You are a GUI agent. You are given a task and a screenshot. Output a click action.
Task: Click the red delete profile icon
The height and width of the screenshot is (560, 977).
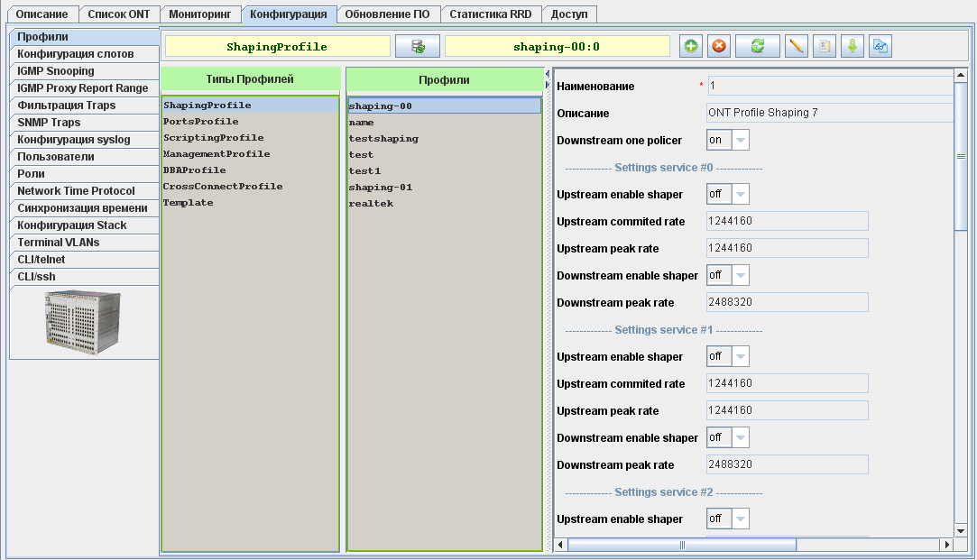pyautogui.click(x=719, y=46)
